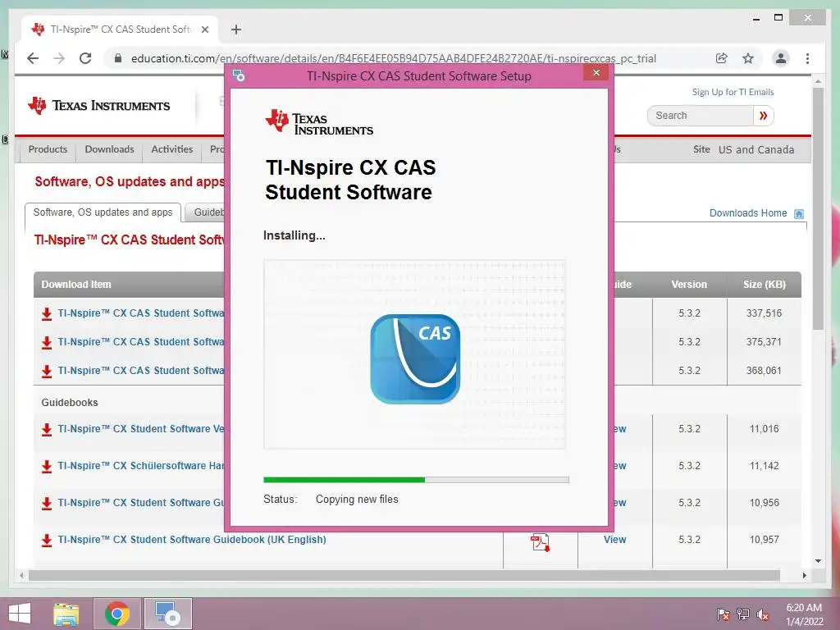Open the PDF icon in UK English row
The height and width of the screenshot is (630, 840).
pos(540,542)
